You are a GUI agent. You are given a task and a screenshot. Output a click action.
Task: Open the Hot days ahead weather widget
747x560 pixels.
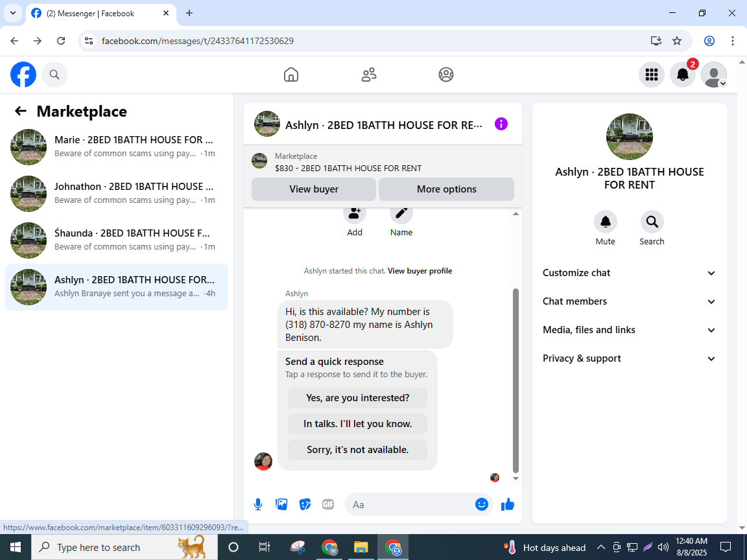coord(545,547)
